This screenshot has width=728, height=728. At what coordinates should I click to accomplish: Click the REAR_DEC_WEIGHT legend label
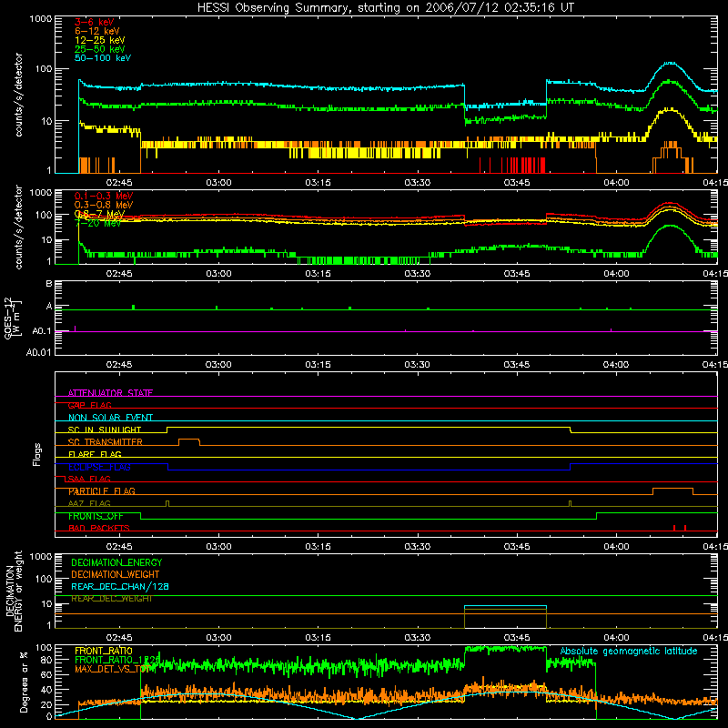point(111,599)
